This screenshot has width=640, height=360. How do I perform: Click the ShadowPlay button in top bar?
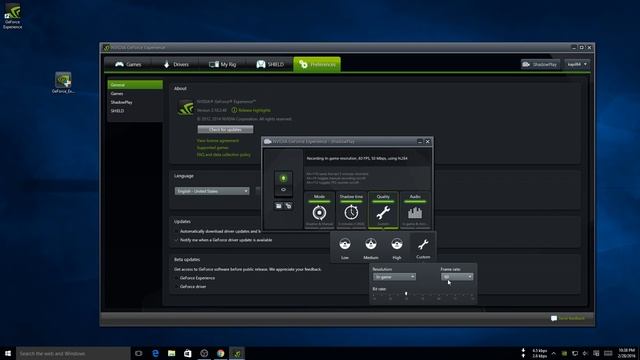coord(540,64)
